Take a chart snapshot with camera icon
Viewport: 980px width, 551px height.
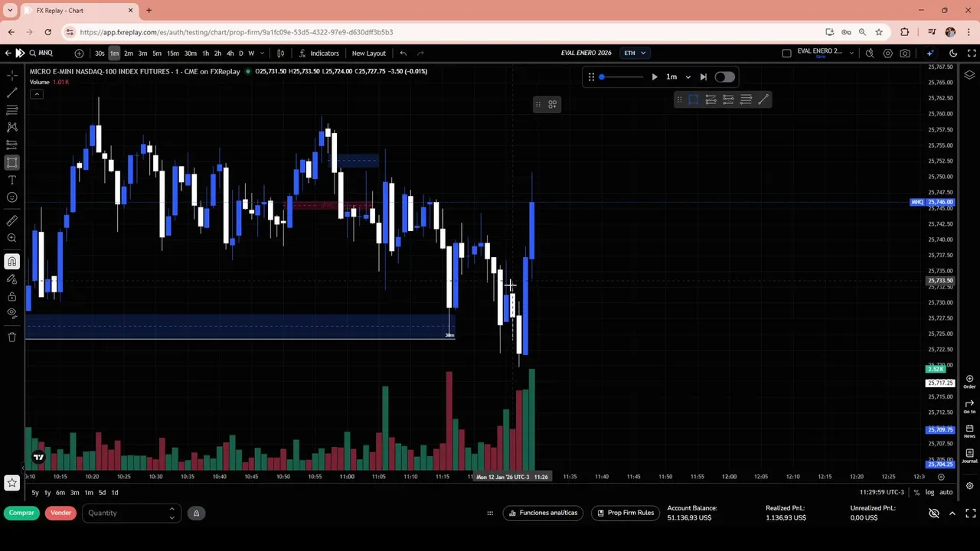coord(905,53)
